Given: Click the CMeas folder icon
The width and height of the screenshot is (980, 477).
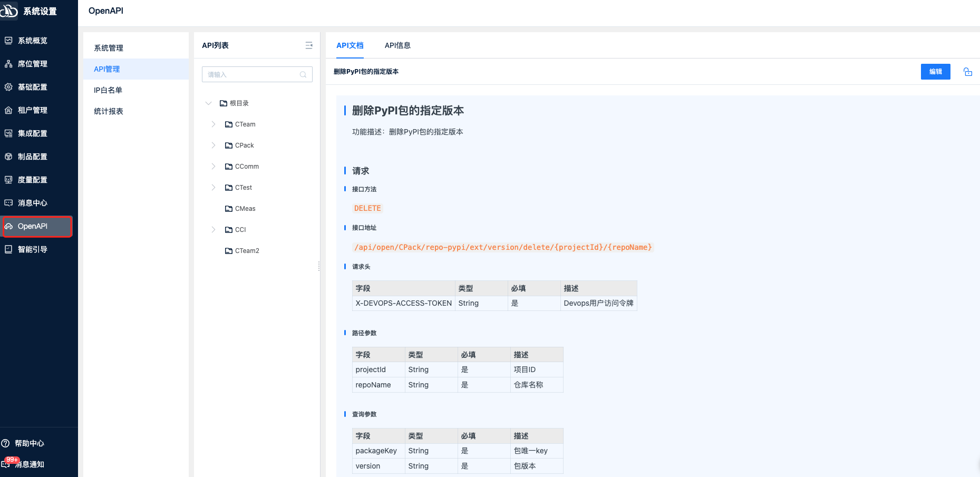Looking at the screenshot, I should click(x=229, y=209).
